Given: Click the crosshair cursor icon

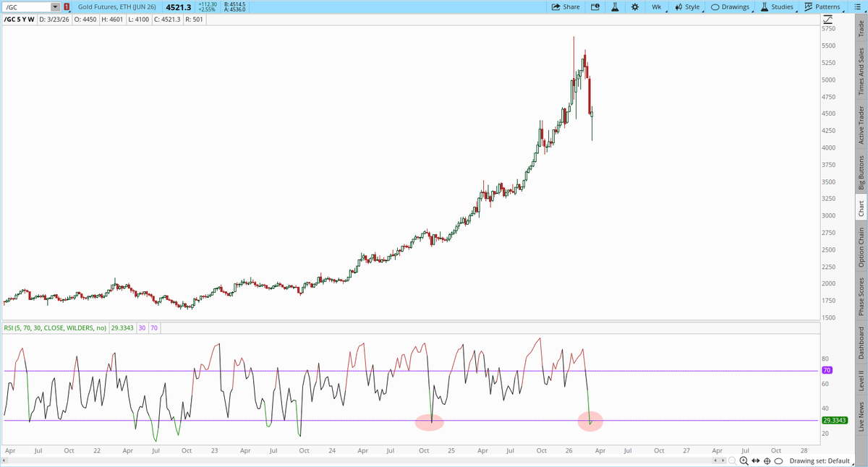Looking at the screenshot, I should (767, 460).
